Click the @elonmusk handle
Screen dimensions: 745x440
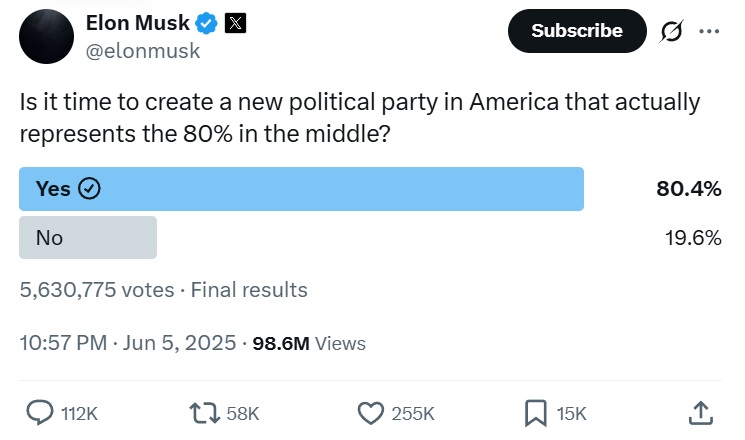pyautogui.click(x=143, y=51)
